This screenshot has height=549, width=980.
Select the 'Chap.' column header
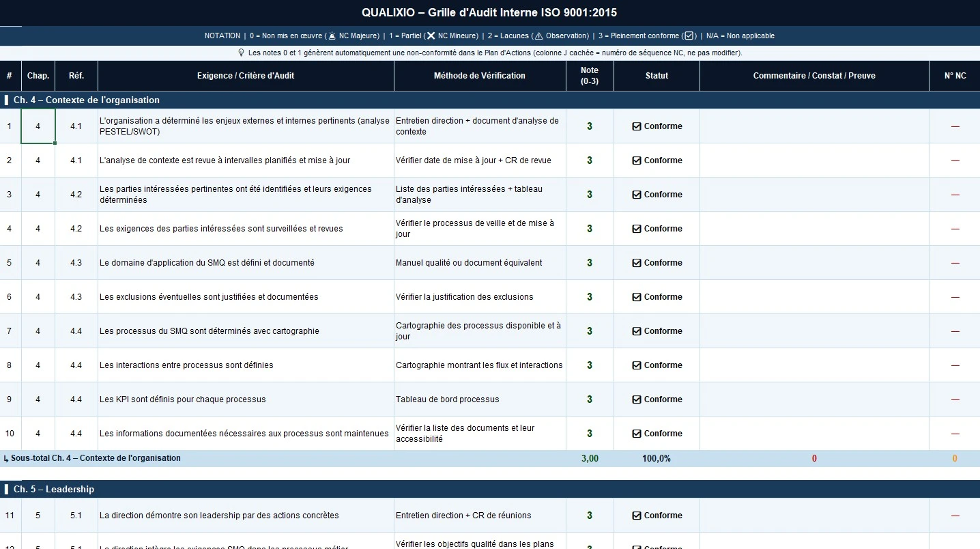coord(38,76)
